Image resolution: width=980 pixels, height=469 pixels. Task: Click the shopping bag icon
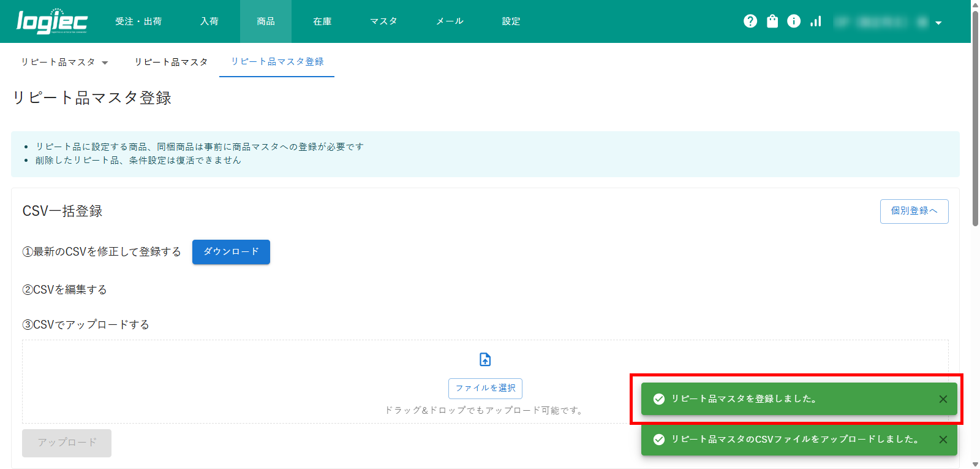pyautogui.click(x=772, y=21)
